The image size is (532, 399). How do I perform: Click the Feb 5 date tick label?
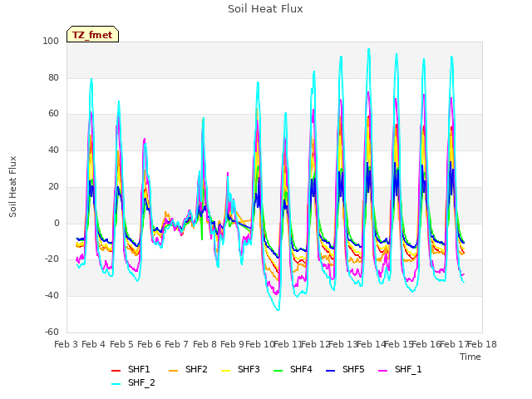coord(121,344)
